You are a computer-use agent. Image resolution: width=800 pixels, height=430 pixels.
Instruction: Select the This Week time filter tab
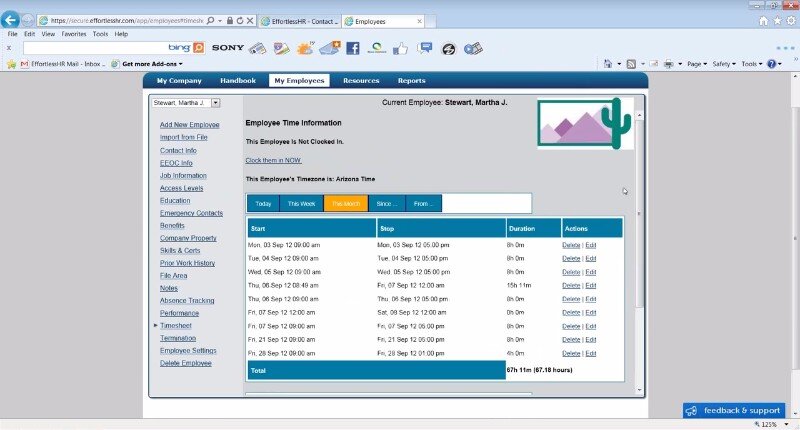point(300,203)
